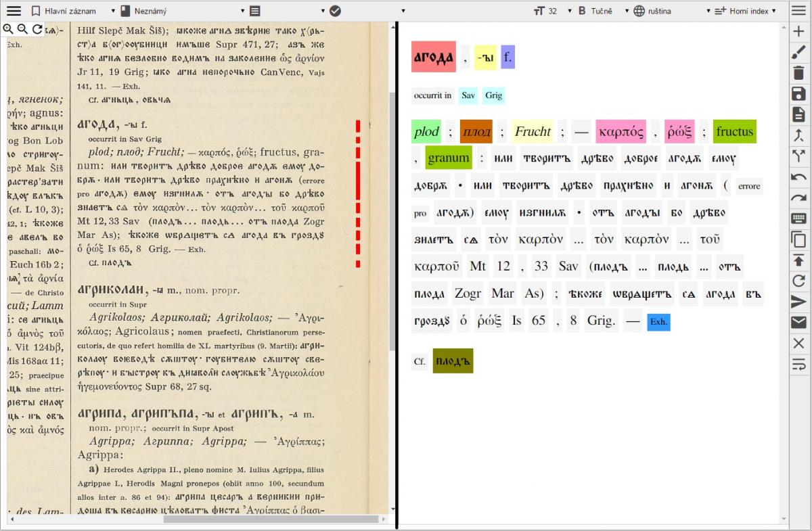The image size is (812, 531).
Task: Click the envelope mail icon
Action: point(798,323)
